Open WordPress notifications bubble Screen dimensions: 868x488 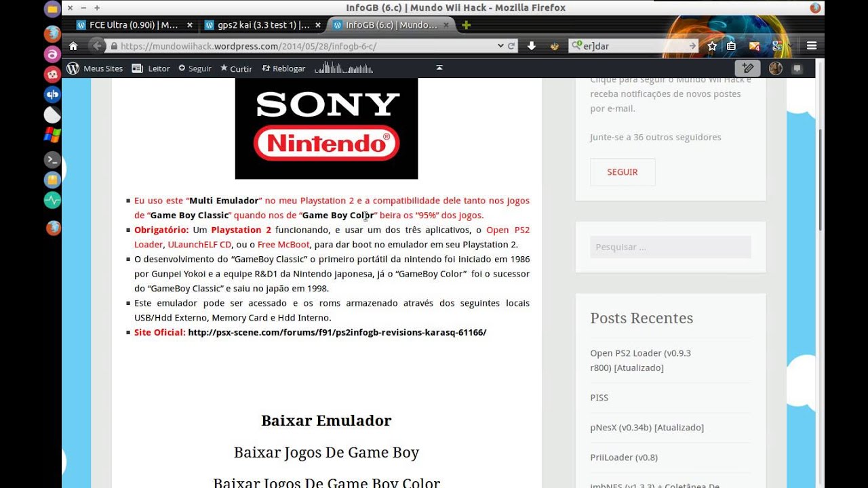[797, 68]
